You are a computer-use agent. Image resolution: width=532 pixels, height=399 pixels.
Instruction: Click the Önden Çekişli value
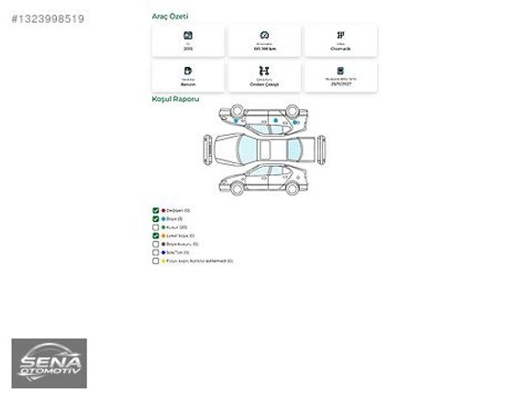(264, 84)
